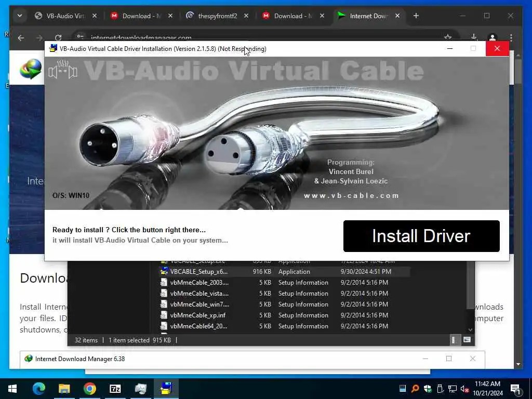Click the 916 KB size cell in Explorer

(262, 271)
